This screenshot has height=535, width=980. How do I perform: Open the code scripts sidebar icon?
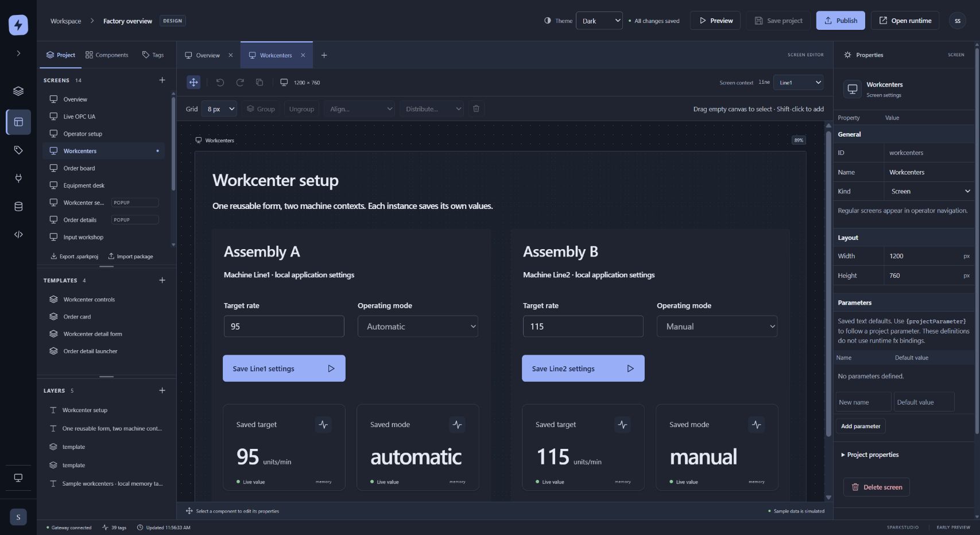tap(18, 234)
